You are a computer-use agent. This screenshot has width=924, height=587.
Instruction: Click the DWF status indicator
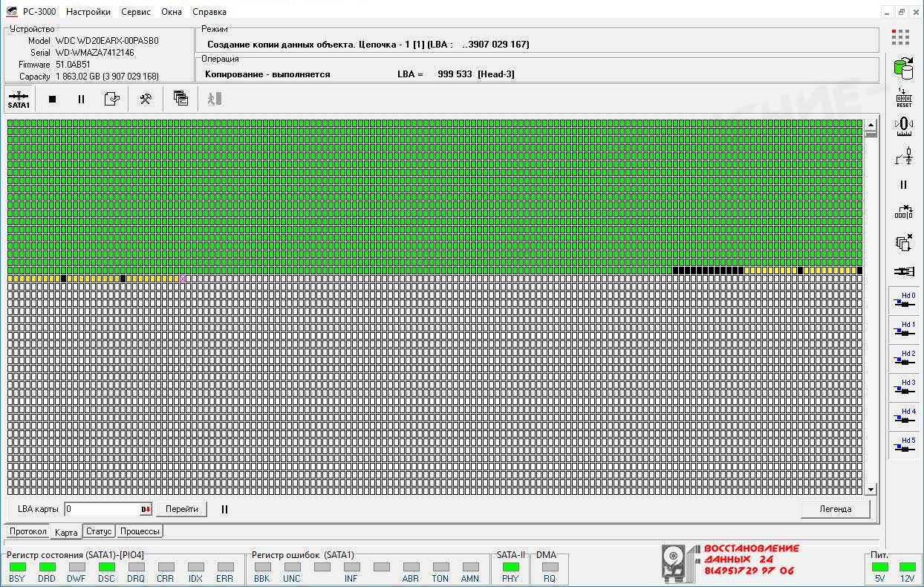(77, 567)
